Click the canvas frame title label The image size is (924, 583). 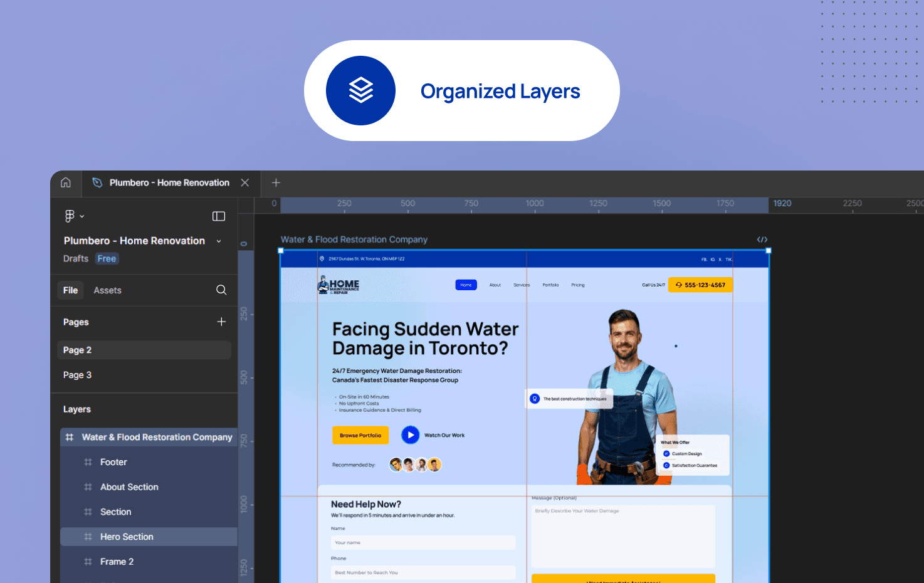(354, 239)
